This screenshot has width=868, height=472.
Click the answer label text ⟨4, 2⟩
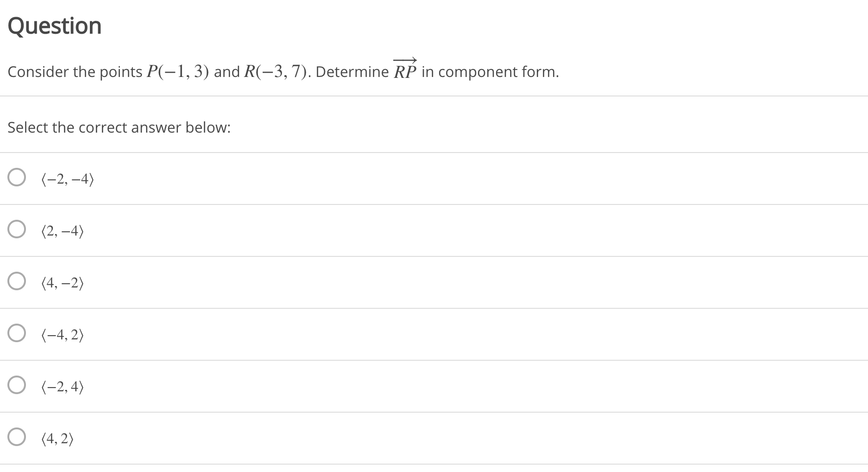click(x=57, y=438)
